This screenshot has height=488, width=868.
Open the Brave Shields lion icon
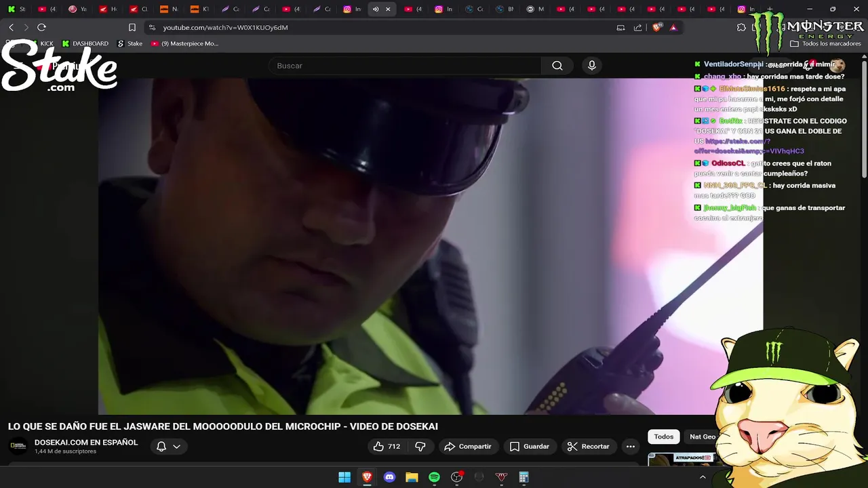[656, 28]
